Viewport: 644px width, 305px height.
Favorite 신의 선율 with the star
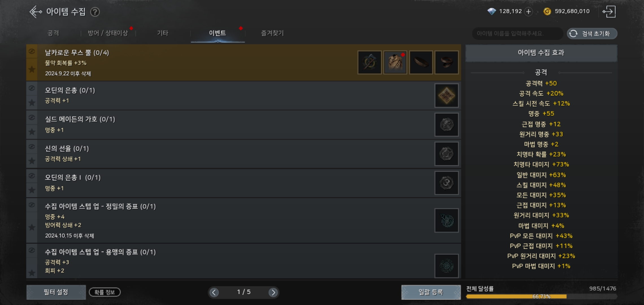click(32, 161)
